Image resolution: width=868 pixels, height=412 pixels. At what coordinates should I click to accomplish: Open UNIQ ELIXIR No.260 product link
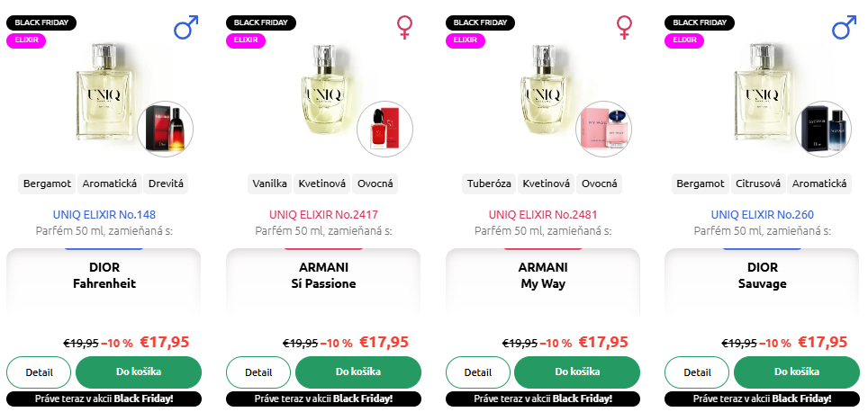point(763,215)
